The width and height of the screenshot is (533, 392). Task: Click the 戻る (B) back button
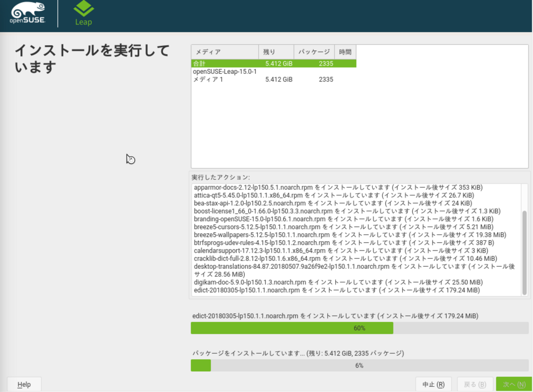click(x=475, y=384)
